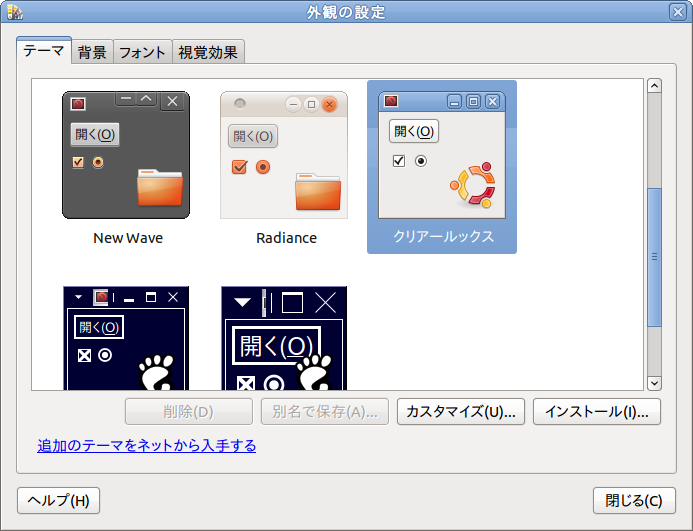693x531 pixels.
Task: Choose the large-print high-contrast dark theme preview
Action: click(x=284, y=338)
